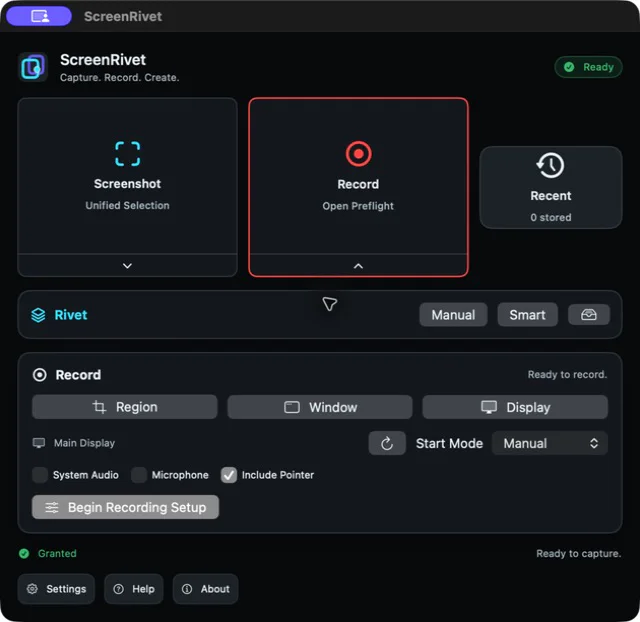Click the ScreenRivet app logo
The image size is (640, 622).
(x=33, y=67)
